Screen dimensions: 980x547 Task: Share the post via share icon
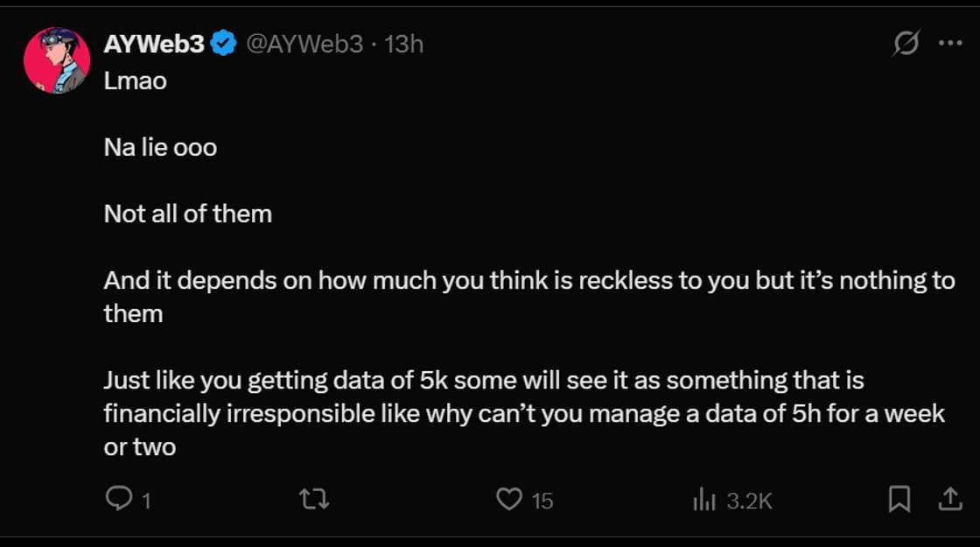[949, 499]
